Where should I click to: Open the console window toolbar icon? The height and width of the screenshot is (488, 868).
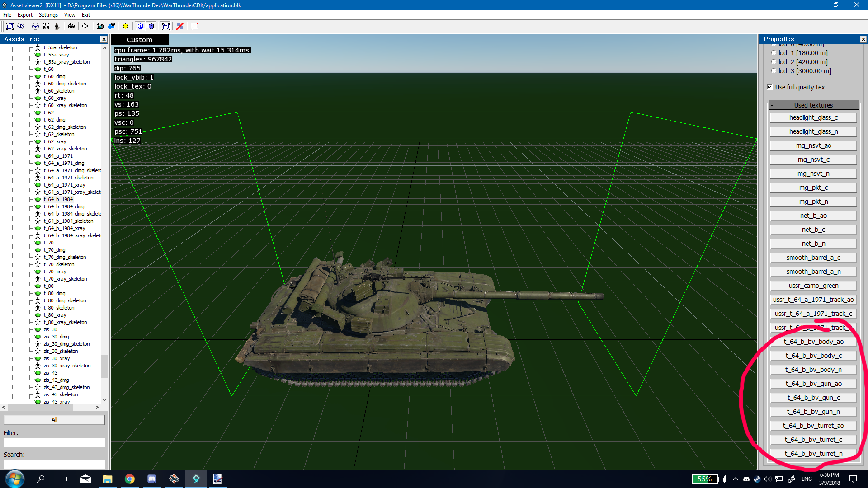(194, 26)
